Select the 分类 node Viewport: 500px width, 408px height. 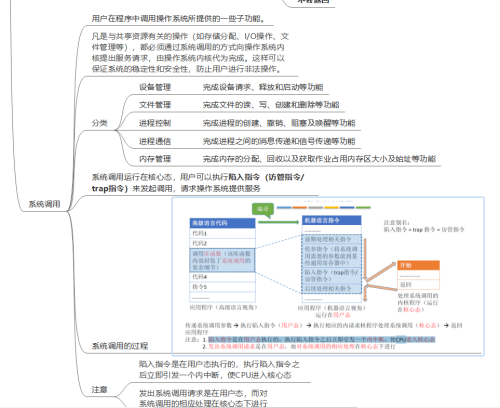click(x=99, y=123)
